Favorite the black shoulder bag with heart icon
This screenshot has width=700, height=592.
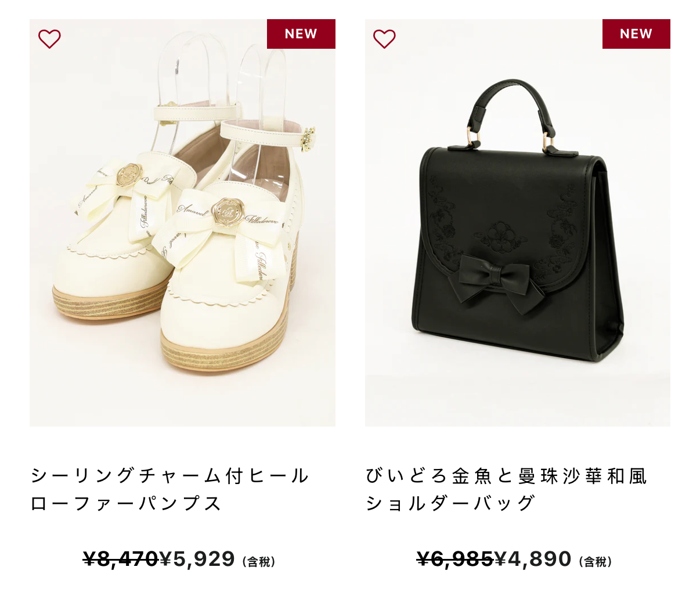coord(384,39)
